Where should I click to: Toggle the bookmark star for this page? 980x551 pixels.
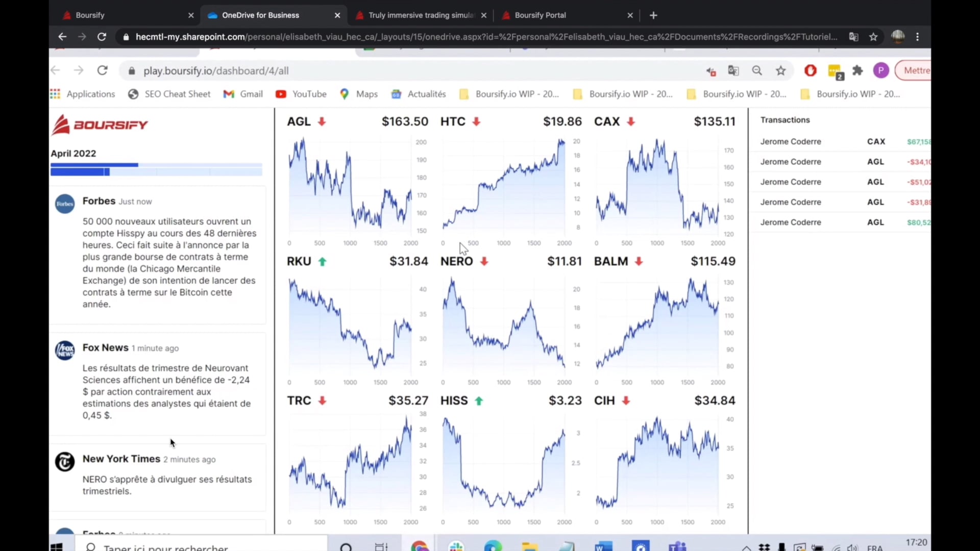[x=781, y=71]
